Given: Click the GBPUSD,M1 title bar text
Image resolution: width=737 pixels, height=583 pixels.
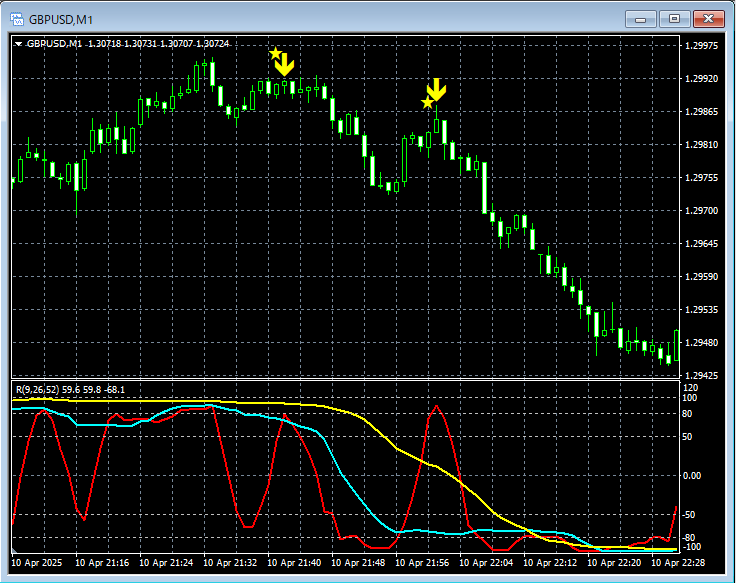Looking at the screenshot, I should [x=61, y=20].
